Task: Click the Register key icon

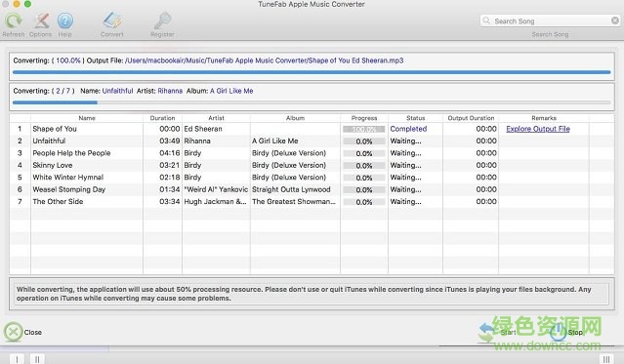Action: pos(162,20)
